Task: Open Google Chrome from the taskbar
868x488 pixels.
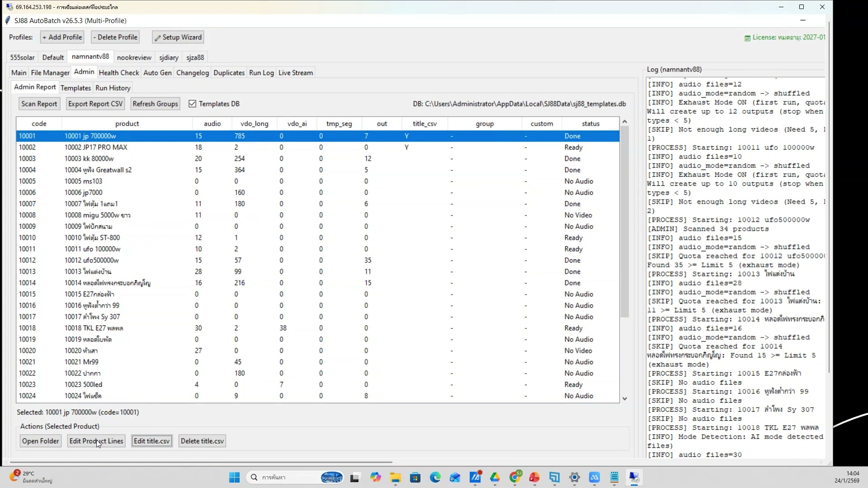Action: coord(514,478)
